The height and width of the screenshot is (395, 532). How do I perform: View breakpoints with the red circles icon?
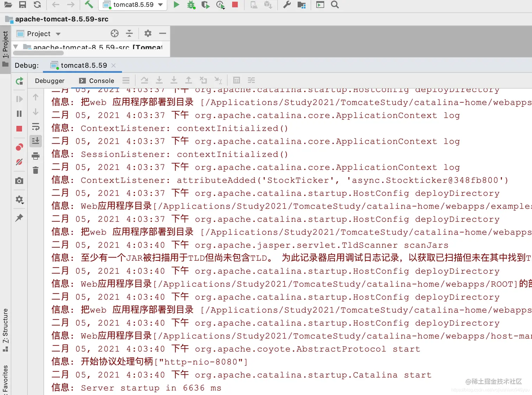pyautogui.click(x=19, y=147)
